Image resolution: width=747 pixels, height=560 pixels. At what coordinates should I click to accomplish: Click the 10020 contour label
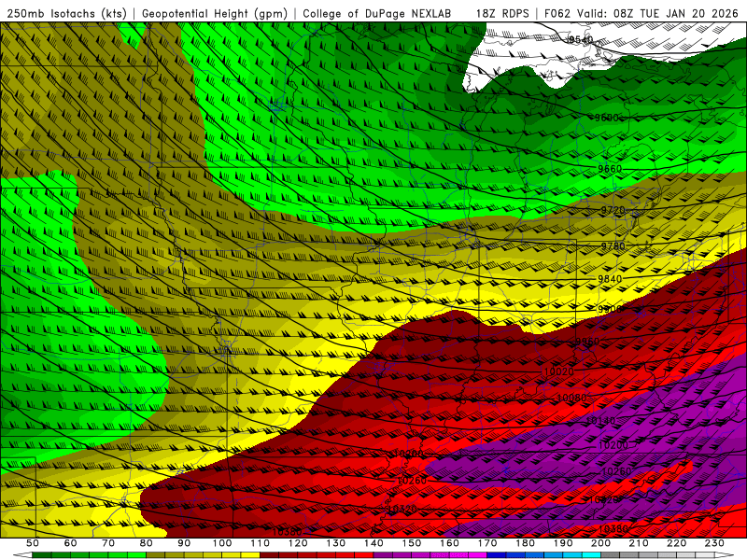558,371
